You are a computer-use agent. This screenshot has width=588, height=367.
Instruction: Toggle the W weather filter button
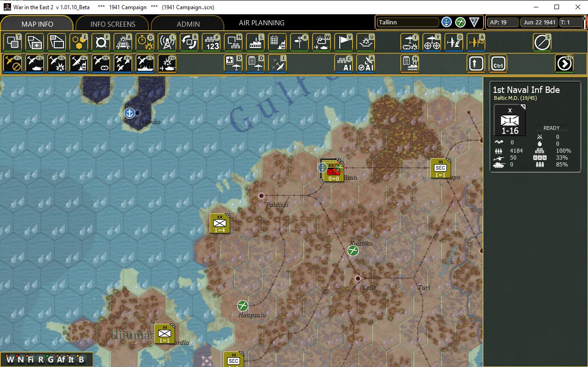coord(10,360)
